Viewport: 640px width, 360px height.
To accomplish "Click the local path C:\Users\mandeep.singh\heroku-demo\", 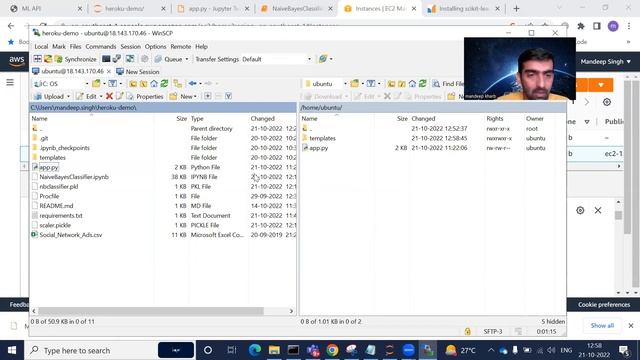I will click(83, 108).
